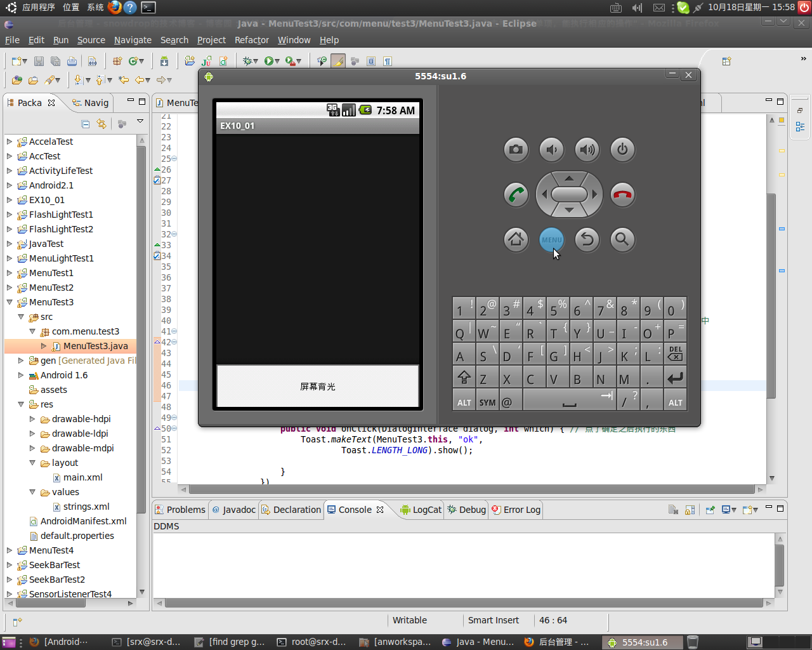Open the Navigate menu
The width and height of the screenshot is (812, 650).
[x=133, y=40]
